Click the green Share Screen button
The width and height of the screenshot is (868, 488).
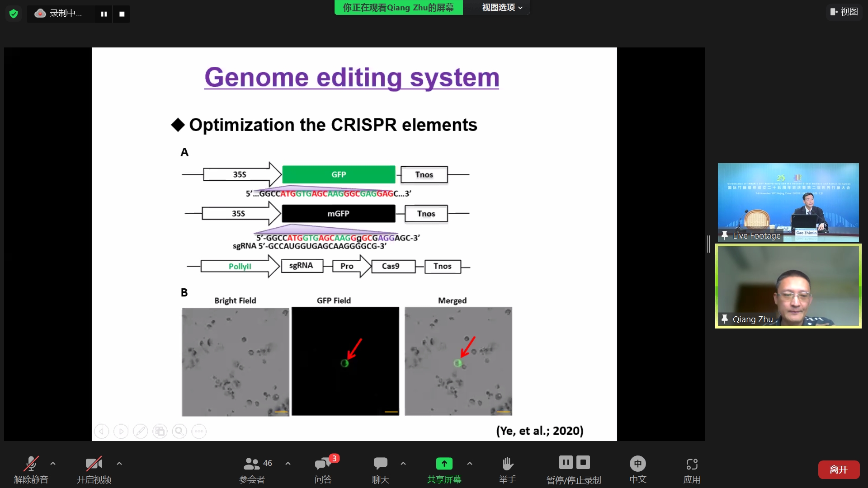pos(444,469)
